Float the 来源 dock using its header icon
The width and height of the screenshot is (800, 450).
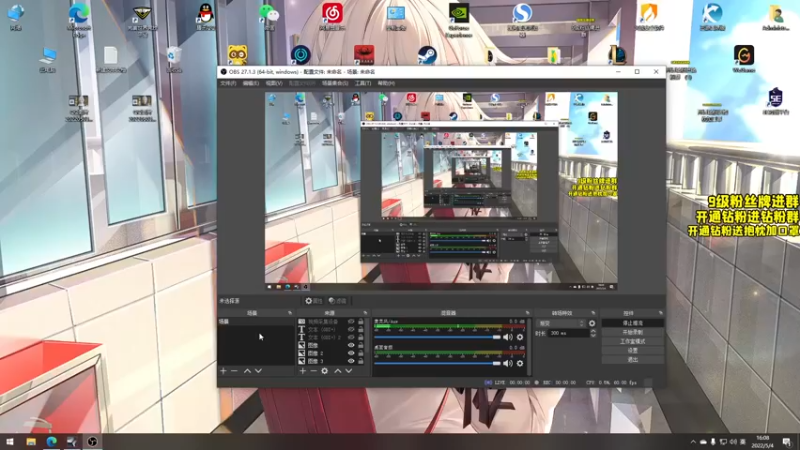(x=365, y=313)
